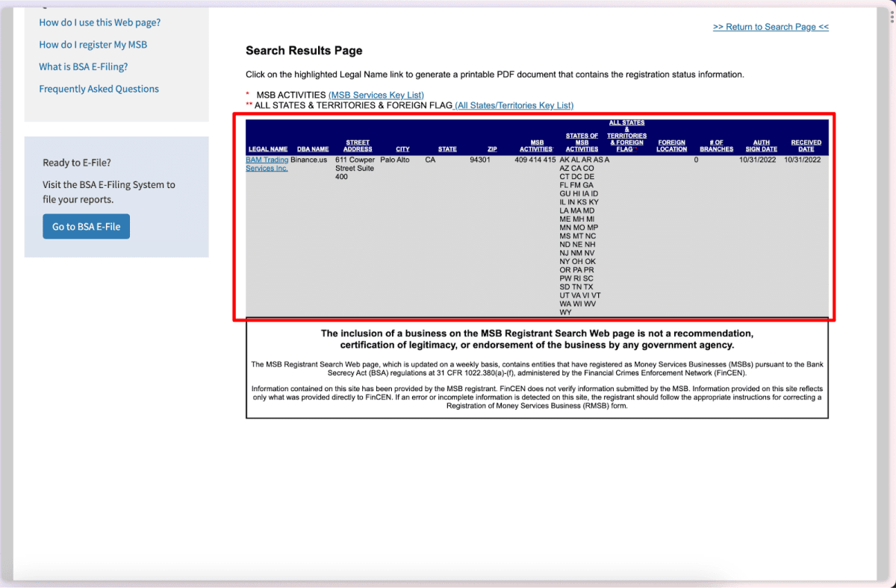Click the Street Address column header
Viewport: 896px width, 588px height.
(358, 146)
